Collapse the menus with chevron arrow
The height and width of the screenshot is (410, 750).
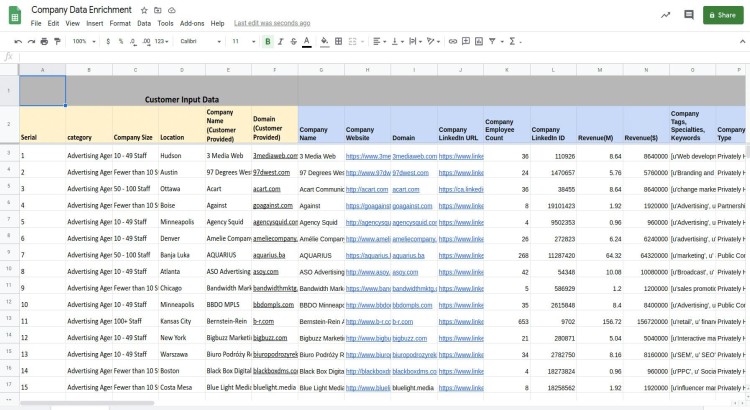[742, 42]
